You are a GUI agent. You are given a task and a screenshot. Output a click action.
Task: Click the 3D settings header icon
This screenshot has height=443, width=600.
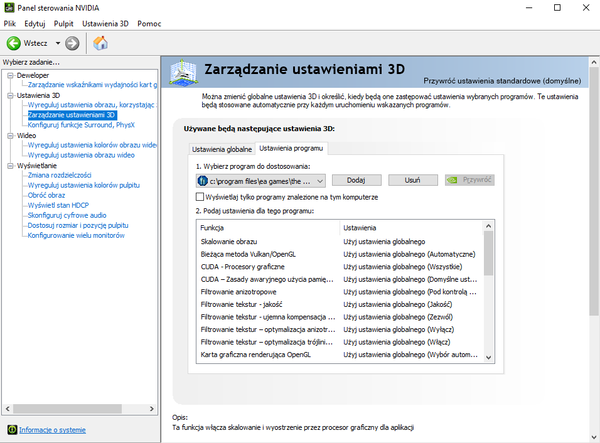184,74
